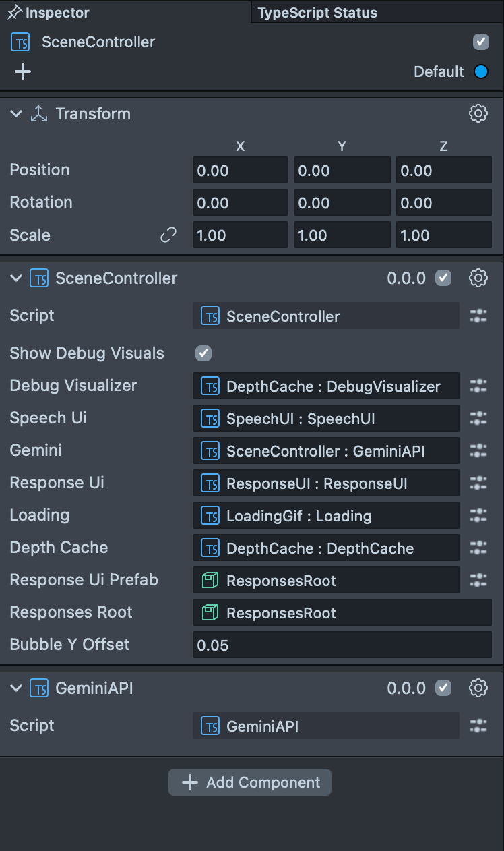This screenshot has width=504, height=851.
Task: Open the GeminiAPI component settings gear
Action: pos(478,688)
